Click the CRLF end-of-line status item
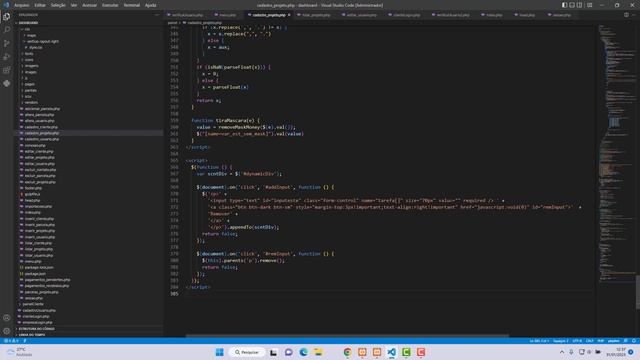 (x=590, y=341)
